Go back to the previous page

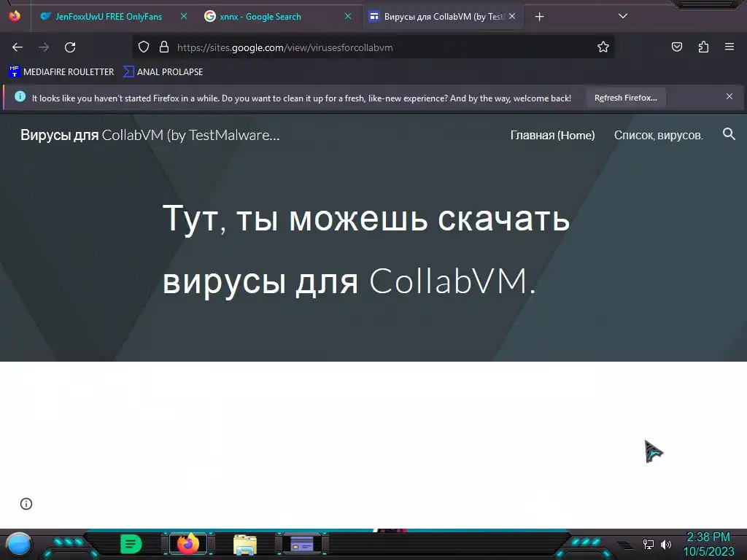[18, 47]
